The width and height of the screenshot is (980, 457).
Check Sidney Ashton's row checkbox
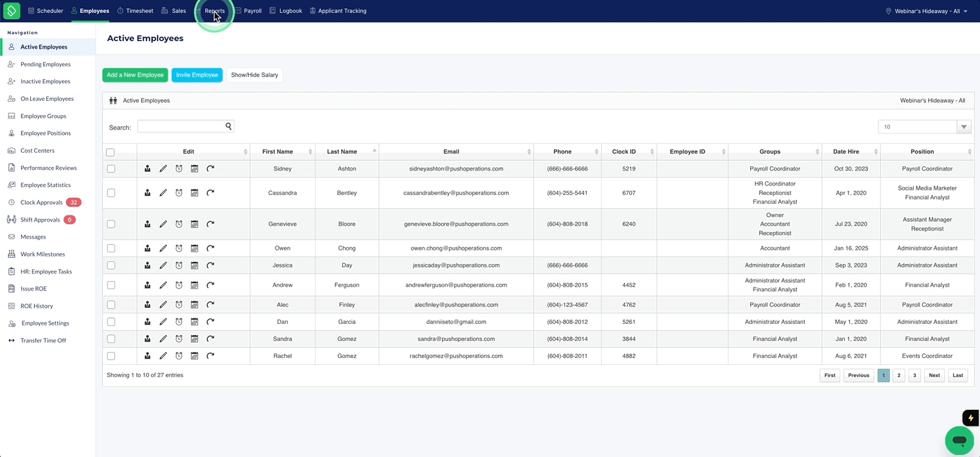[x=111, y=168]
